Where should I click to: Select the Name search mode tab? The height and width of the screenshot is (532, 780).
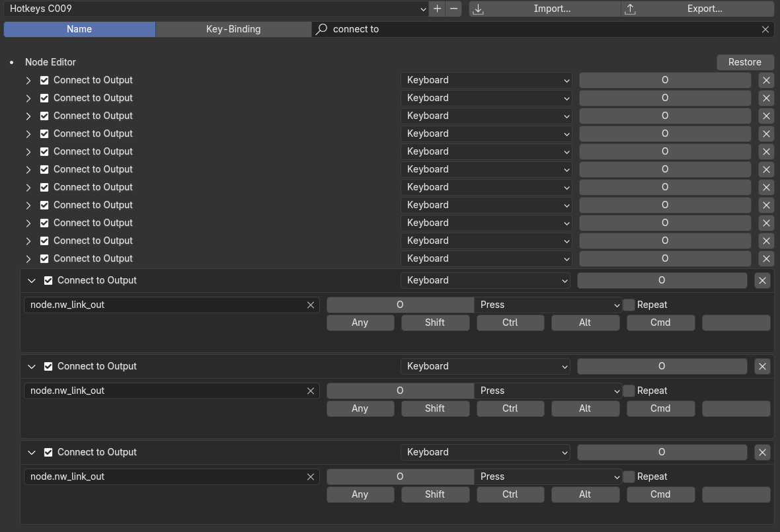pos(79,29)
